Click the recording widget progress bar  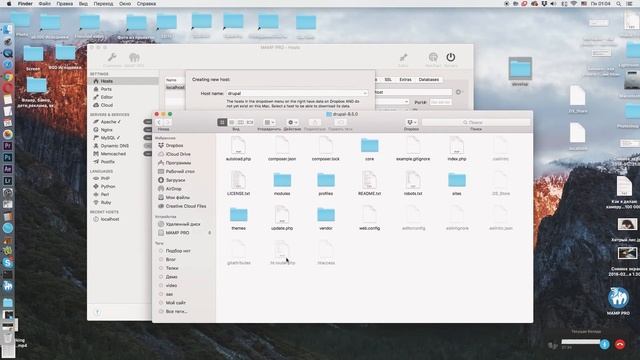580,342
